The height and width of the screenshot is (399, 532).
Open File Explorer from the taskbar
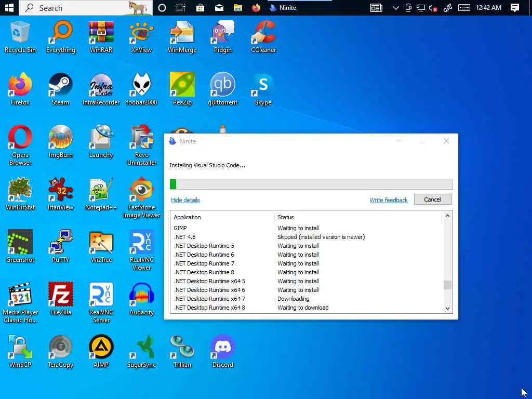(237, 7)
